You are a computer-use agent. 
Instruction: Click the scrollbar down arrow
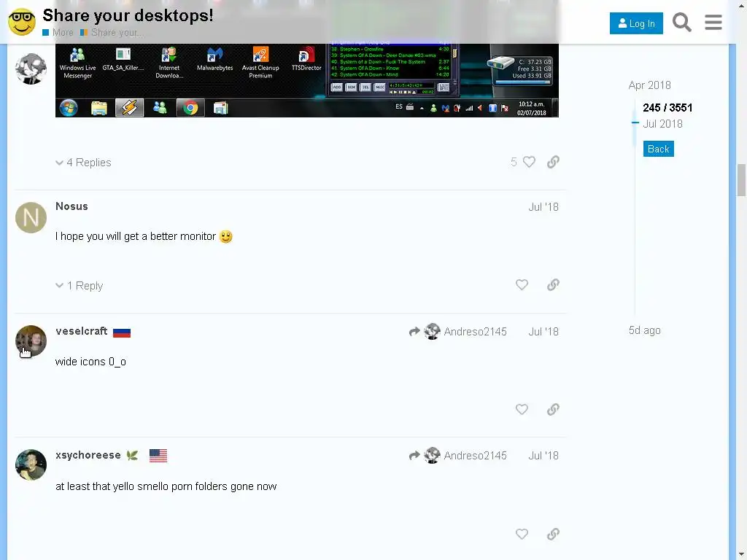[741, 555]
